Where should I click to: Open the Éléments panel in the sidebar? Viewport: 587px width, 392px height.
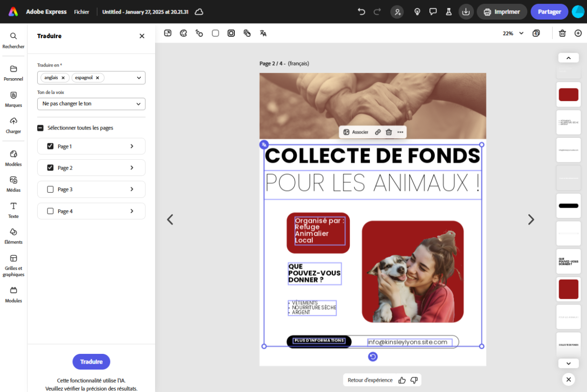(x=14, y=236)
